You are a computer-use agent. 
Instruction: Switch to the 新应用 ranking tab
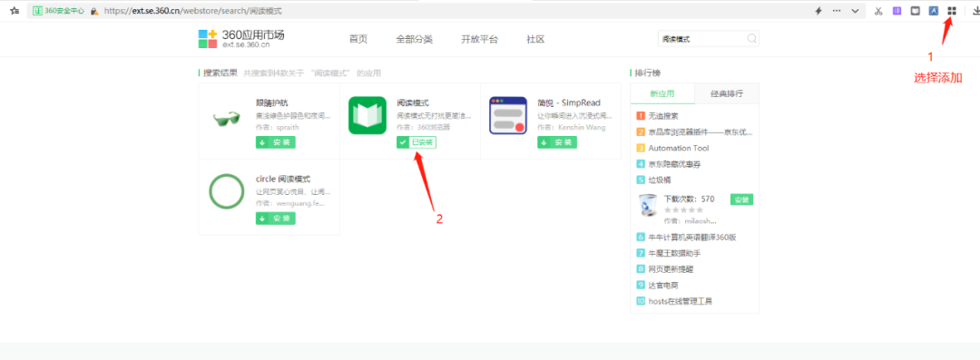click(662, 93)
